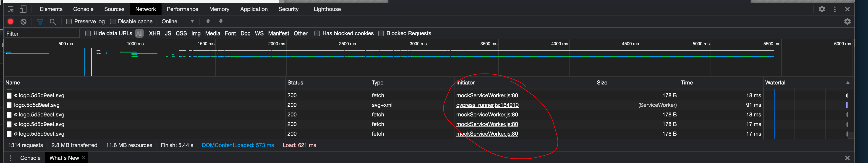Enable Has blocked cookies filter
This screenshot has width=868, height=163.
(x=317, y=33)
